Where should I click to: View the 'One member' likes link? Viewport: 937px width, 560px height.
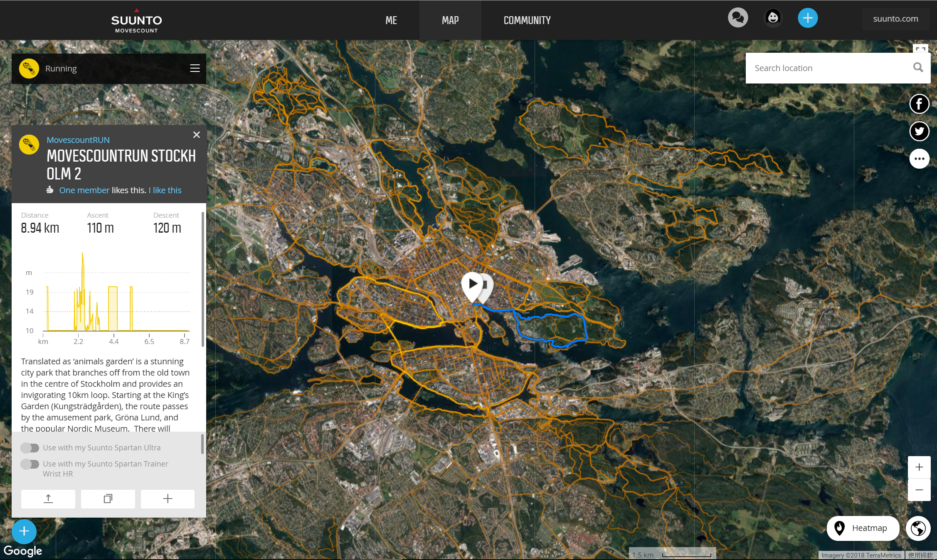tap(84, 190)
